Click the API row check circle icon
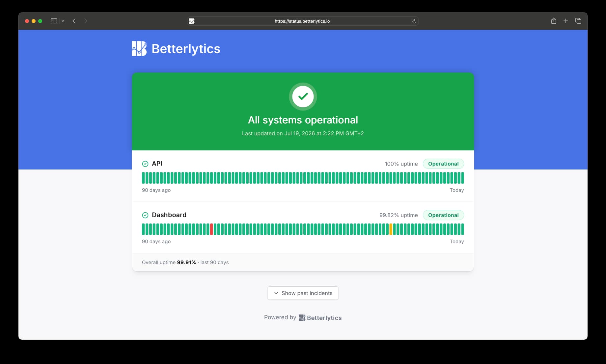Image resolution: width=606 pixels, height=364 pixels. 145,164
